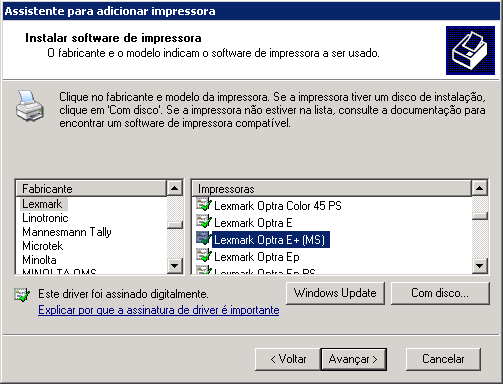Select Linotronic in the Fabricante list
The height and width of the screenshot is (384, 503).
coord(45,218)
